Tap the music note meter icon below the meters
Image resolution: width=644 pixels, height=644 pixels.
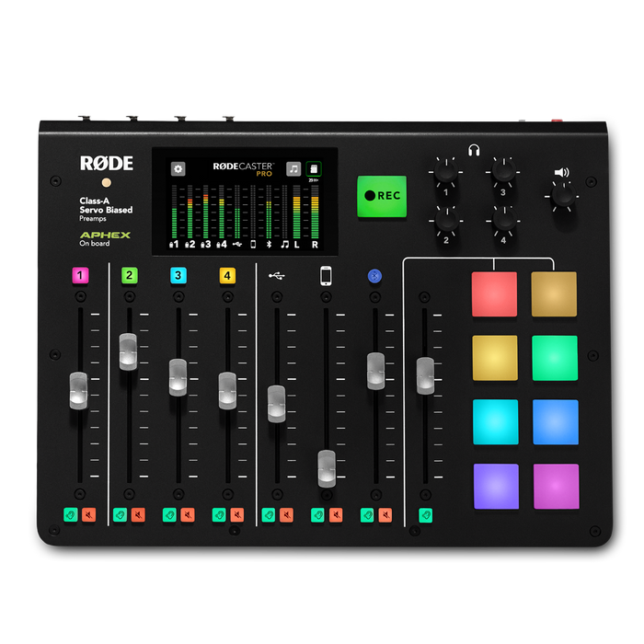(x=284, y=245)
